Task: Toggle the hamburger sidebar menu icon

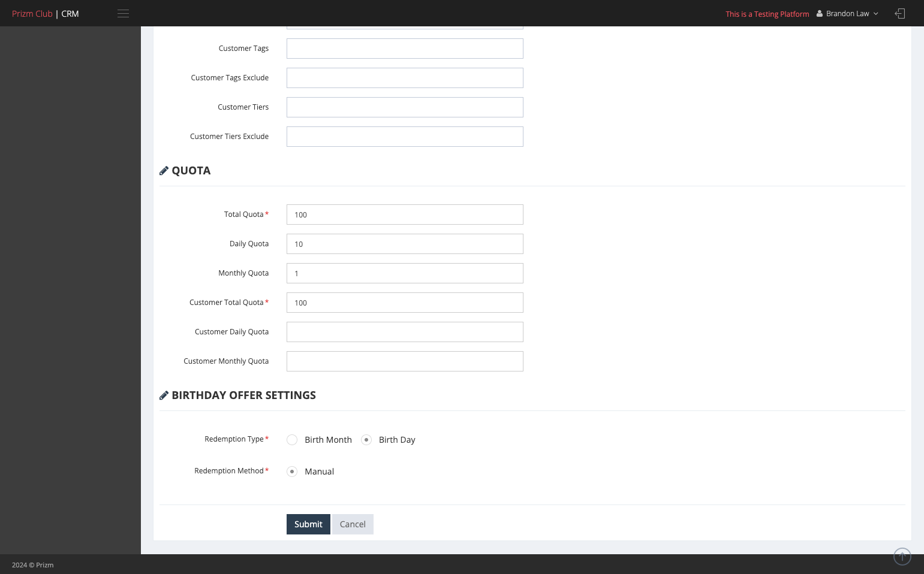Action: pyautogui.click(x=123, y=14)
